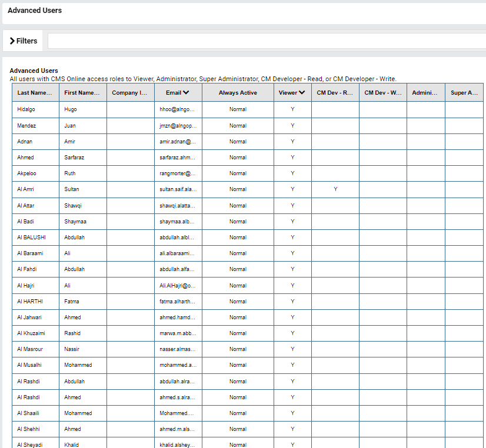Screen dimensions: 486x448
Task: Open the Email column sort arrow
Action: click(186, 92)
